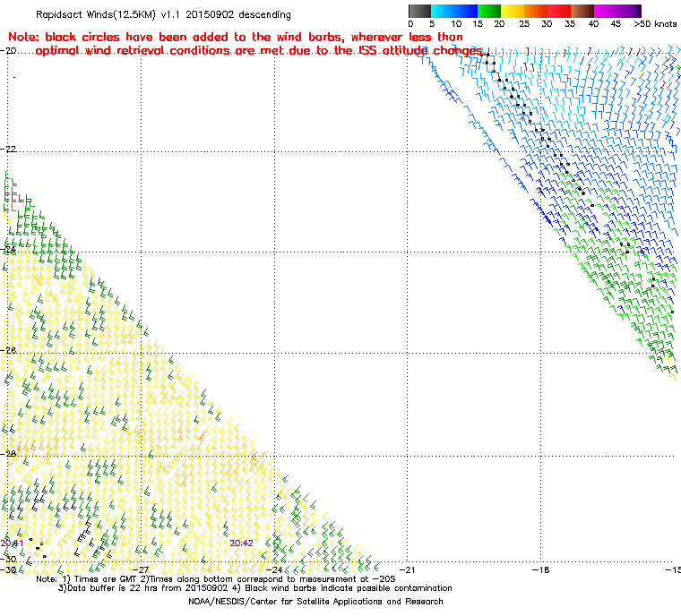Click the yellow 20-25 knots color band
Screen dimensions: 681x616
[513, 11]
